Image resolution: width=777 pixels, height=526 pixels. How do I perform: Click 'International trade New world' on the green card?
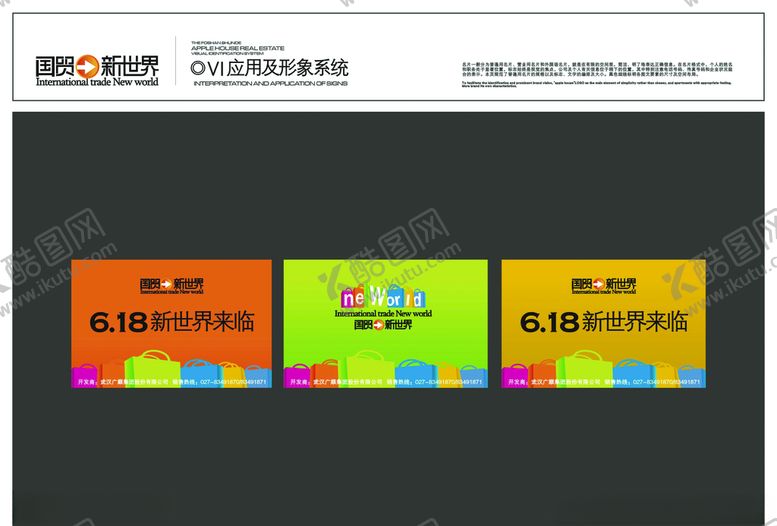pos(383,313)
